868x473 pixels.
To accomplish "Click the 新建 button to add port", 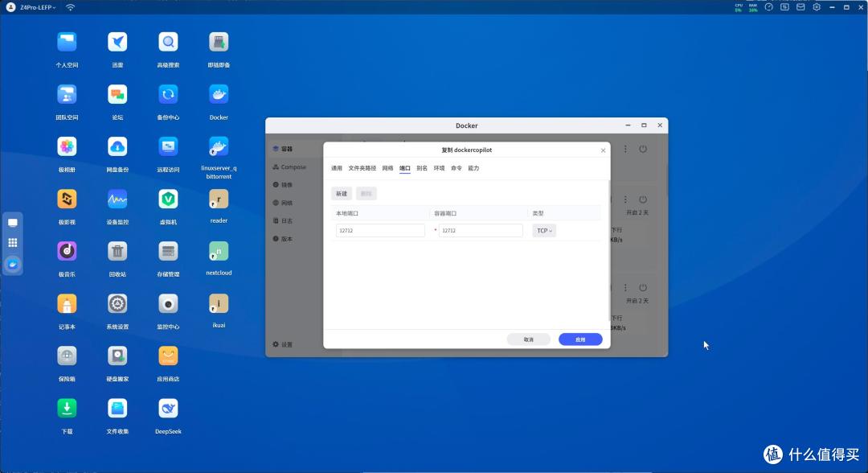I will pos(342,193).
